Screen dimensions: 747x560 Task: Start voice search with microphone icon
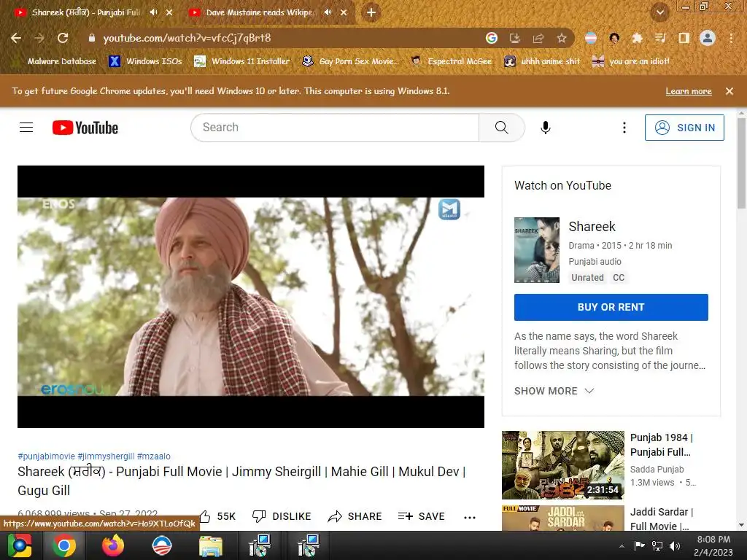click(546, 127)
